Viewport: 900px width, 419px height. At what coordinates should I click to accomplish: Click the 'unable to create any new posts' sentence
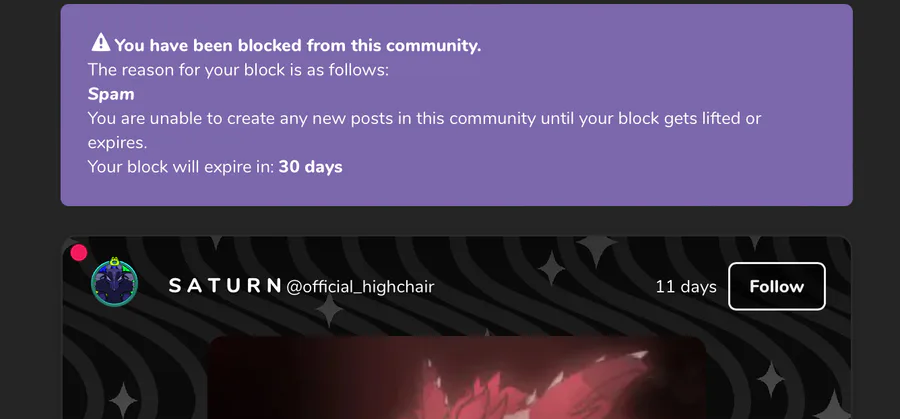coord(424,130)
